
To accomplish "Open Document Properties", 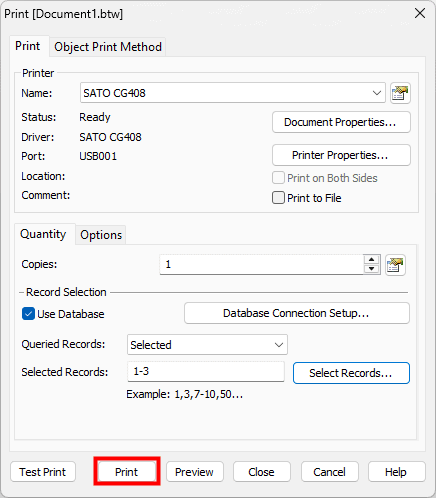I will [341, 122].
